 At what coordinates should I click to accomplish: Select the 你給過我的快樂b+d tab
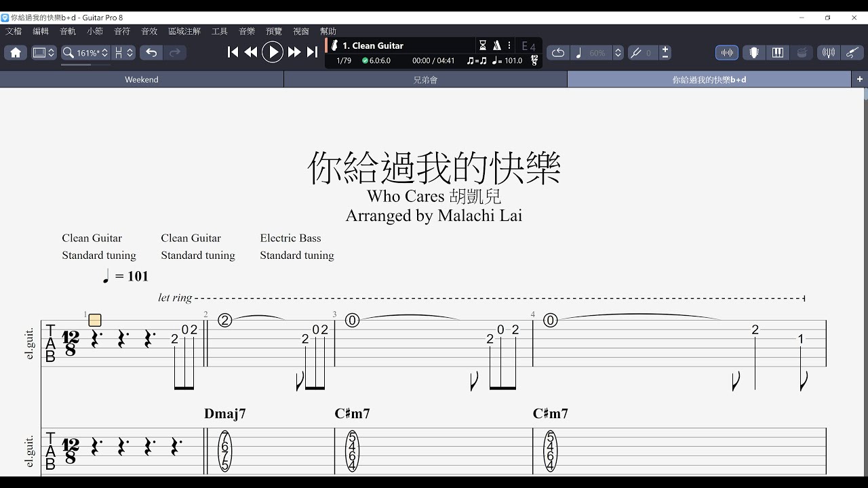(x=709, y=79)
